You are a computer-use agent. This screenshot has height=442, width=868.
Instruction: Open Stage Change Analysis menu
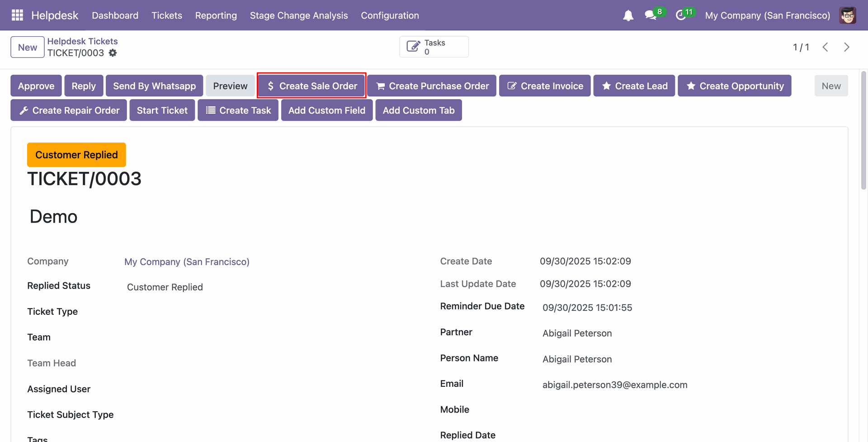[298, 15]
